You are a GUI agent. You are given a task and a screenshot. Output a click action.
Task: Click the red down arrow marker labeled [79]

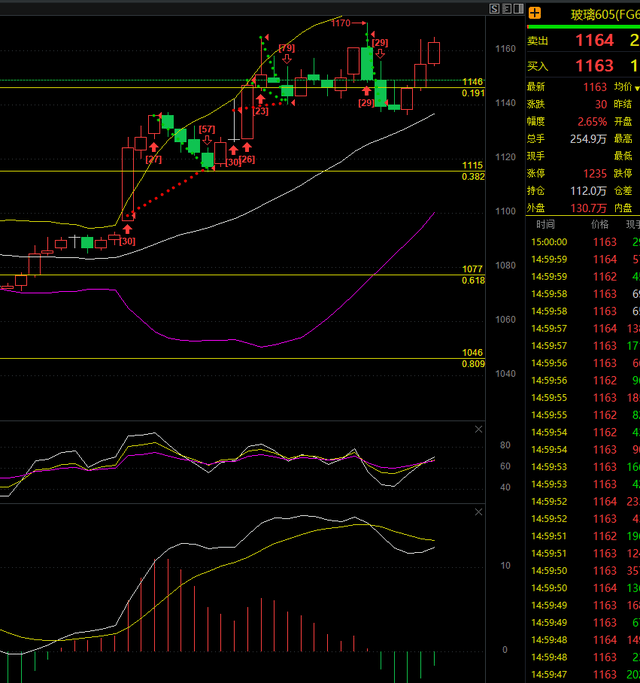click(x=286, y=59)
